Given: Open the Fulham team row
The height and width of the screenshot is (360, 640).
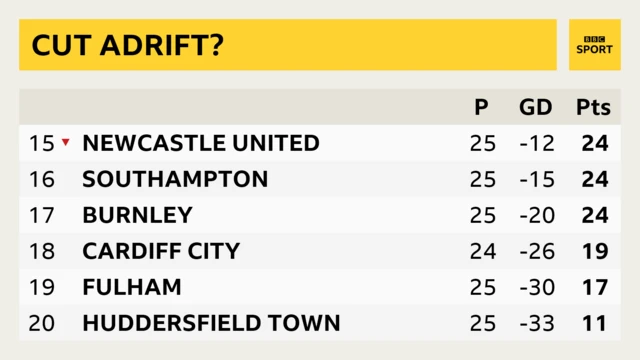Looking at the screenshot, I should (x=320, y=287).
